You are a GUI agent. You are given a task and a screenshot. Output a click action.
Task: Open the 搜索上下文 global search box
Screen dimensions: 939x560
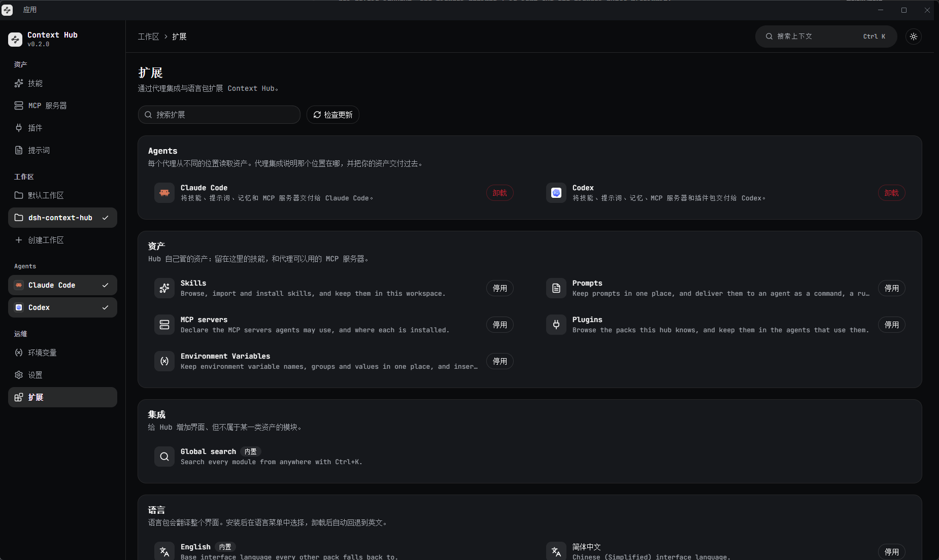(x=826, y=37)
